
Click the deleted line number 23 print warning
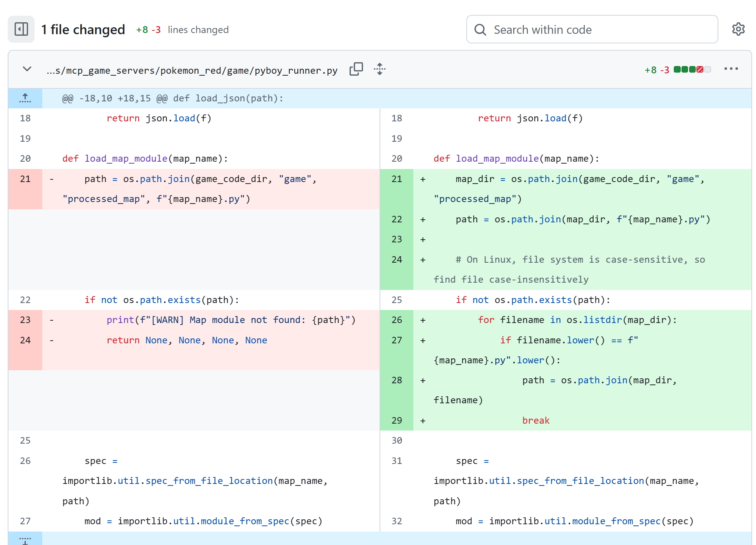click(x=25, y=320)
